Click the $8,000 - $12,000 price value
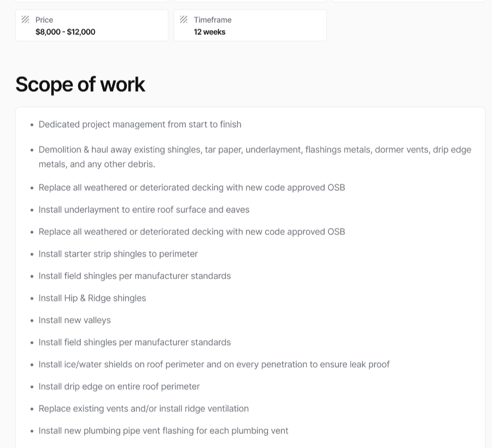 65,32
